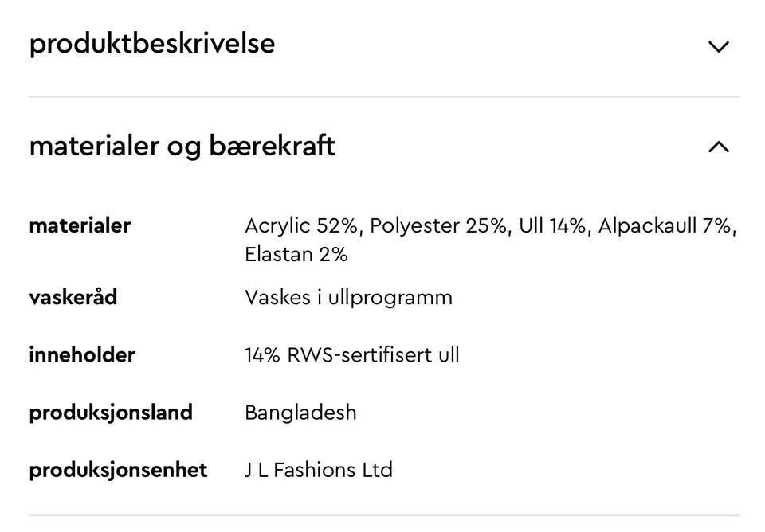Select the produksjonsenhet label
765x532 pixels.
pyautogui.click(x=118, y=470)
